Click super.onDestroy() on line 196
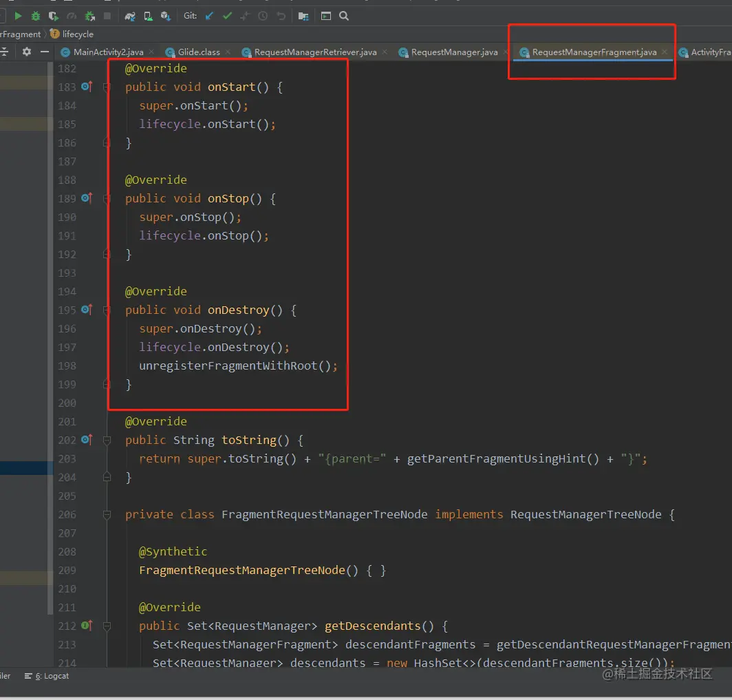 200,329
